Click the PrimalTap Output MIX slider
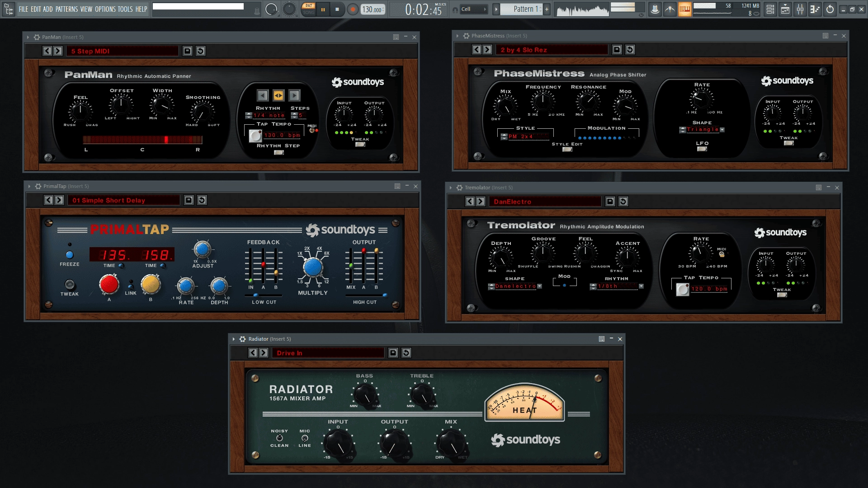This screenshot has height=488, width=868. coord(351,266)
